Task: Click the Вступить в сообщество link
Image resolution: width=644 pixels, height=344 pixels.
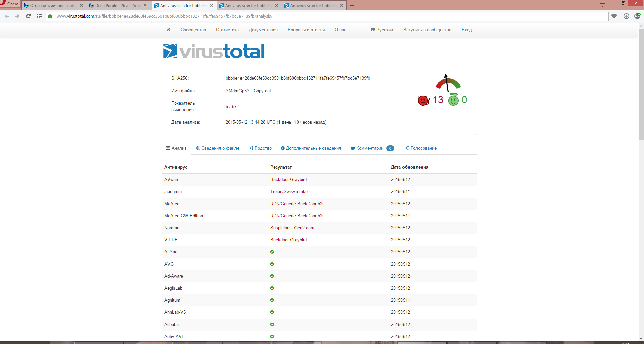Action: [427, 30]
